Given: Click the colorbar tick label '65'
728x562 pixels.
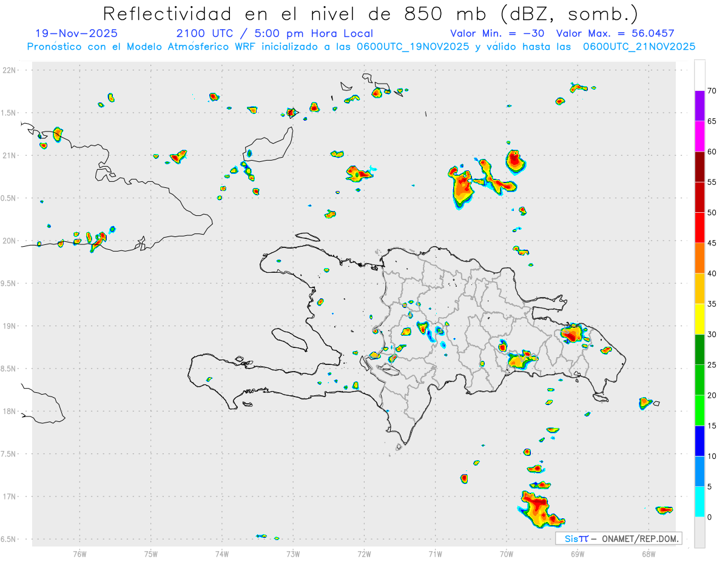Looking at the screenshot, I should coord(712,121).
